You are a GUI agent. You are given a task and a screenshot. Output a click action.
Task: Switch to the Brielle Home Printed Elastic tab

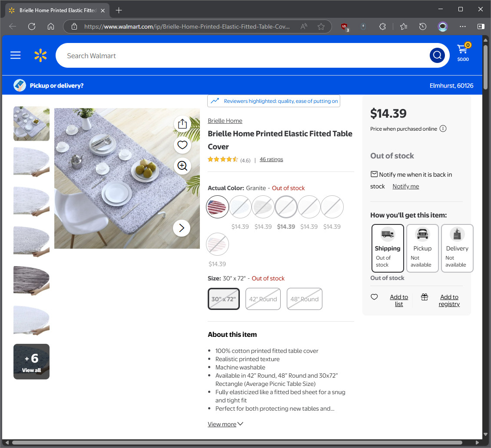pyautogui.click(x=58, y=10)
